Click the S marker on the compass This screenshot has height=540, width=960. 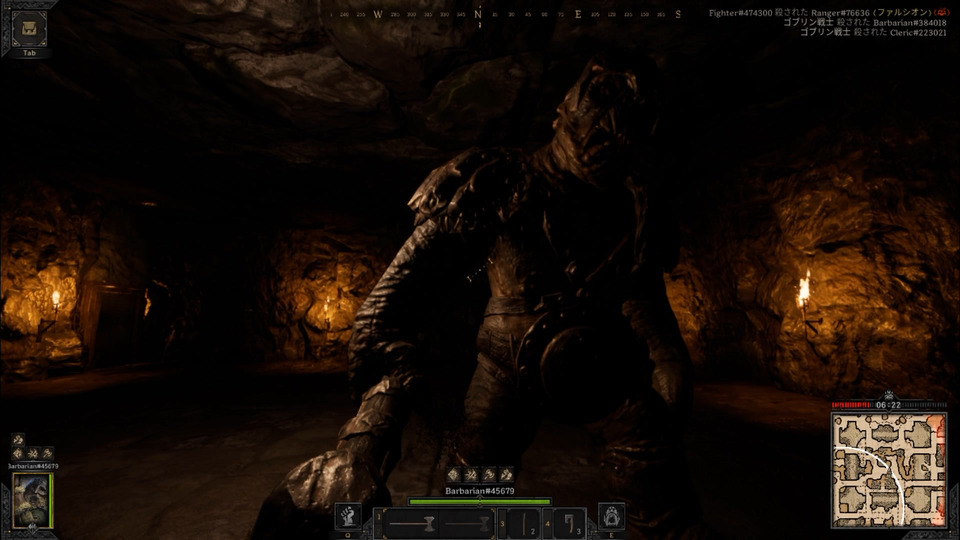click(x=678, y=14)
